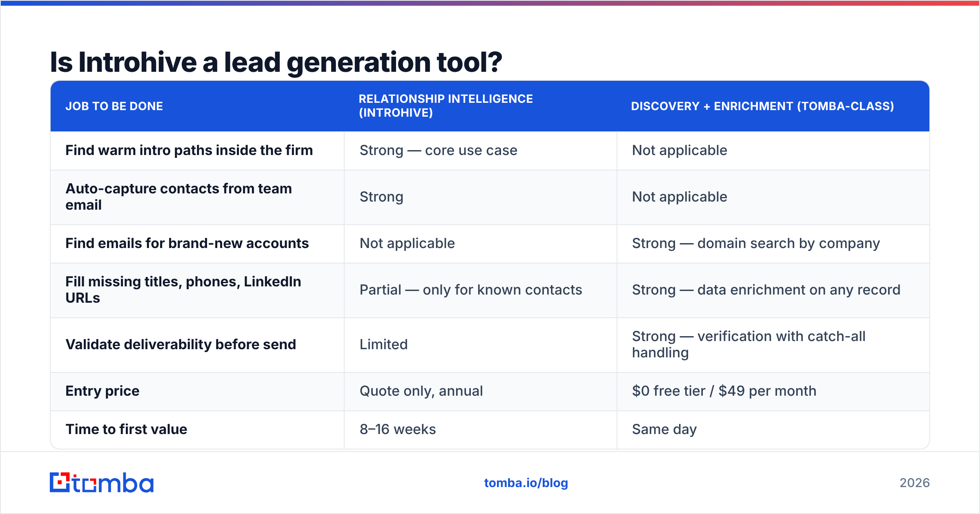Click '$0 free tier / $49 per month'
The height and width of the screenshot is (514, 980).
pos(724,391)
